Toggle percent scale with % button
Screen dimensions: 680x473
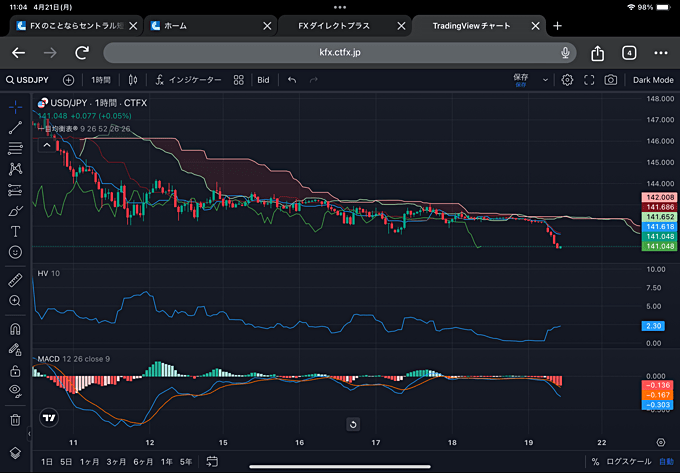point(595,462)
